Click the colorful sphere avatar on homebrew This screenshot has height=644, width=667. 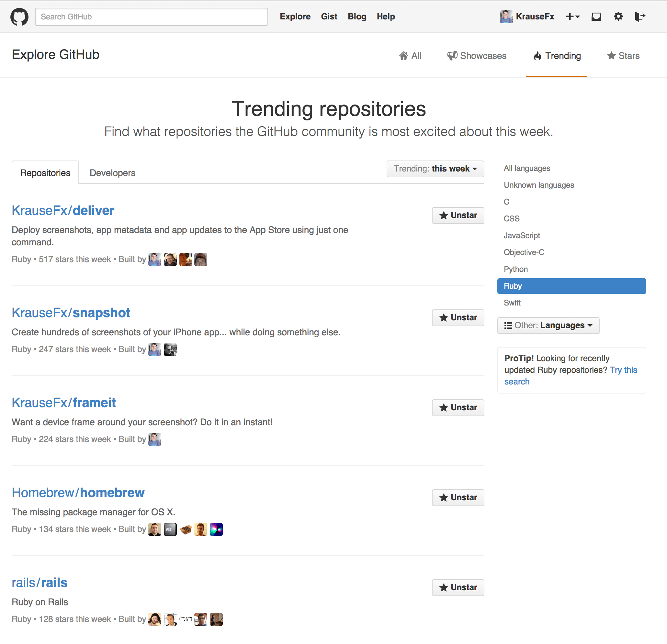pyautogui.click(x=216, y=529)
